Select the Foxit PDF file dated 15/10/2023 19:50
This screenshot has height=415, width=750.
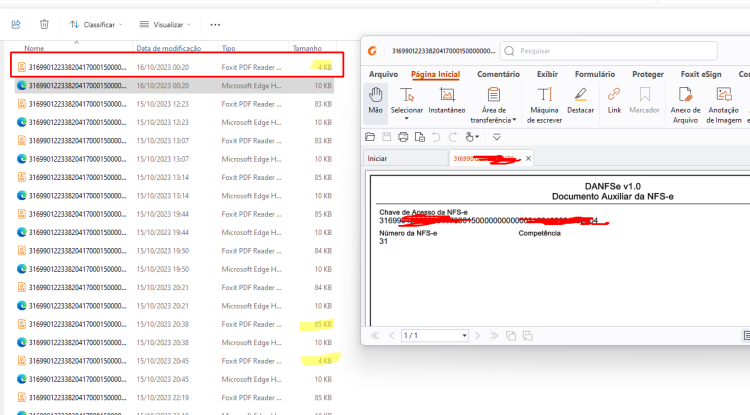174,251
